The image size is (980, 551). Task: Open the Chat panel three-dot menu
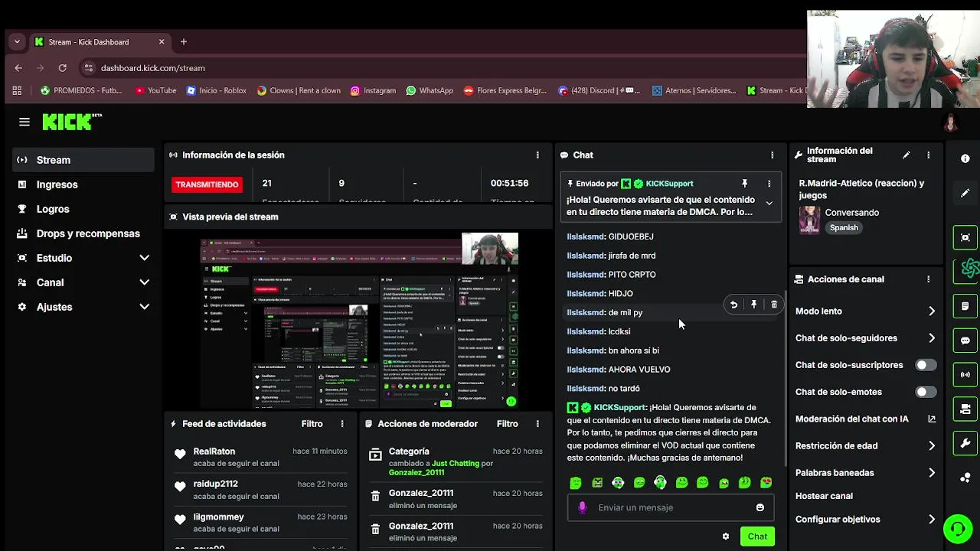click(x=772, y=155)
